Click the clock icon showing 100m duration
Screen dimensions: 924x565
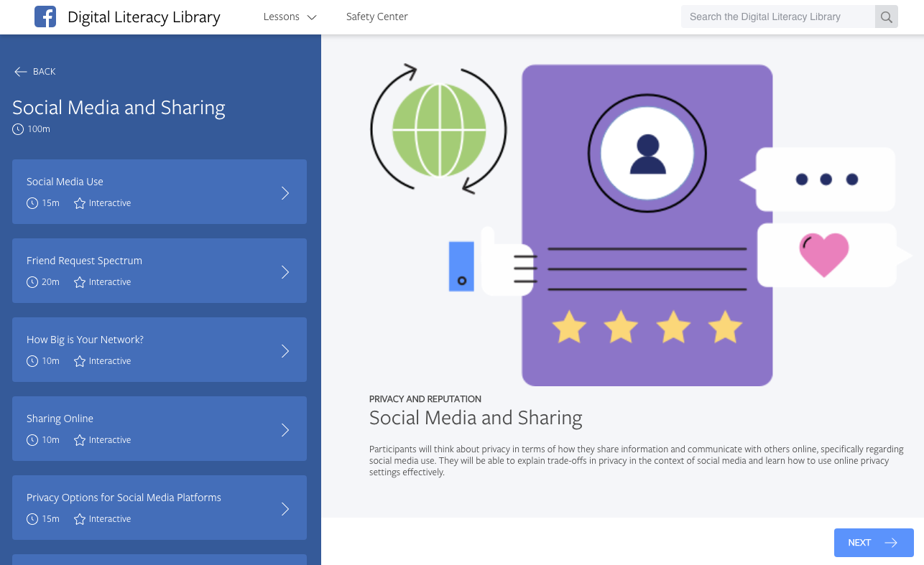(17, 129)
